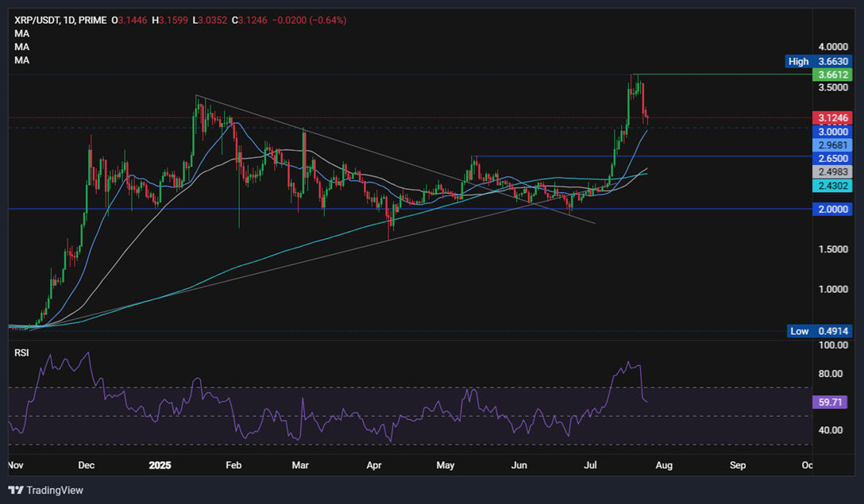Click the close price value C3.1246

(249, 21)
